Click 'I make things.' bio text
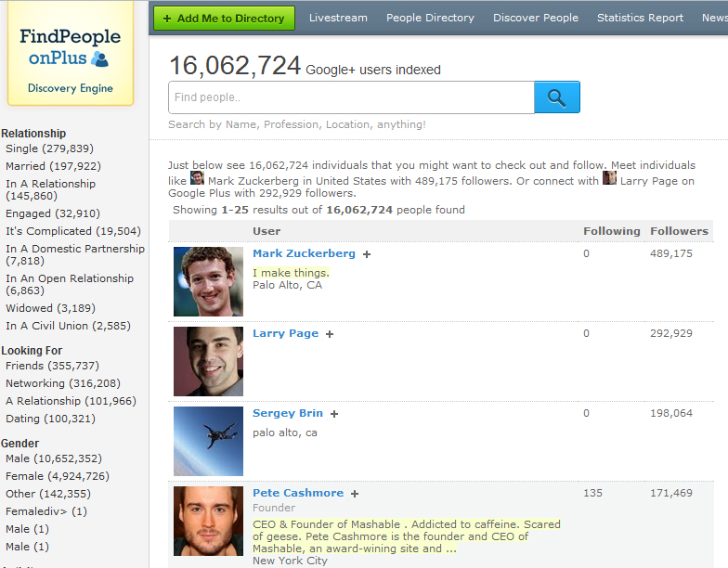 coord(292,273)
